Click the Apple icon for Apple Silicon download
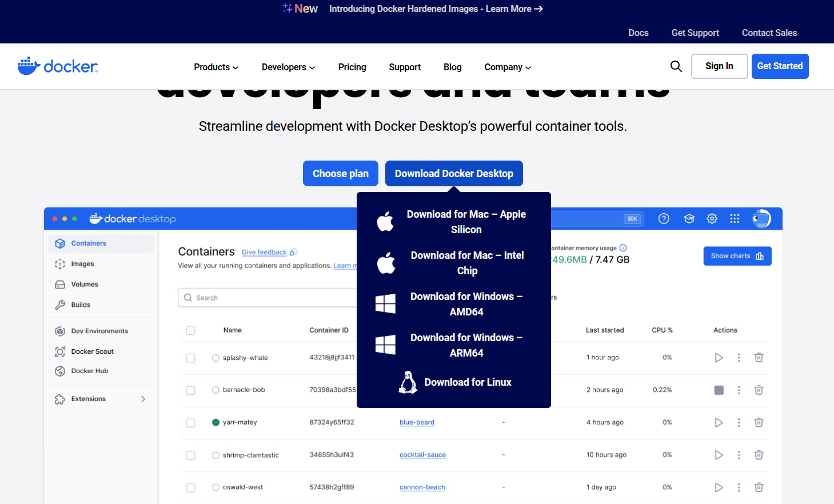The height and width of the screenshot is (504, 834). click(385, 222)
